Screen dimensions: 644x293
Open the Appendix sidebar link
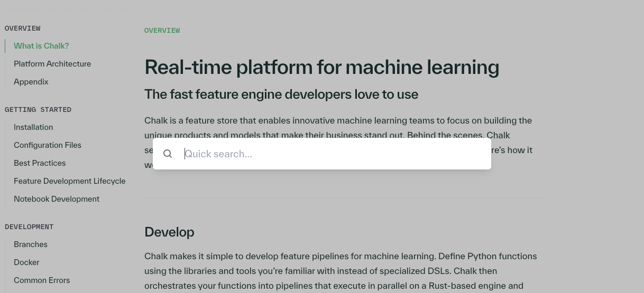click(31, 82)
